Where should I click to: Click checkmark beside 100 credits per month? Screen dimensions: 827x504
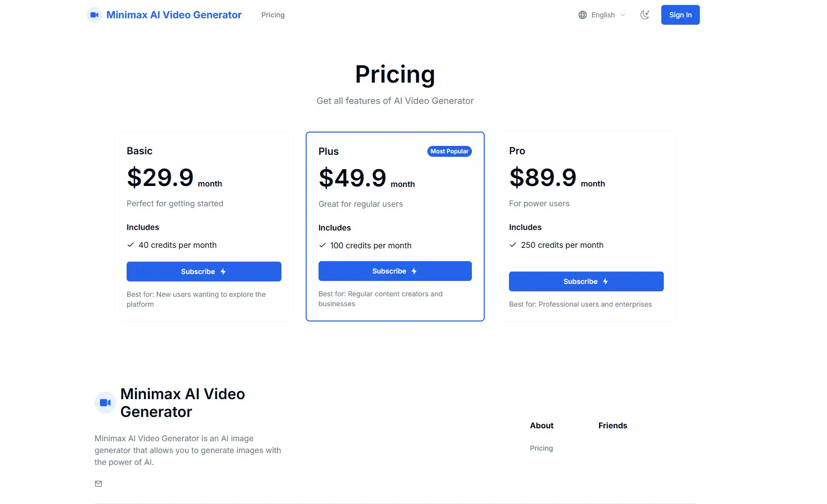[x=322, y=245]
